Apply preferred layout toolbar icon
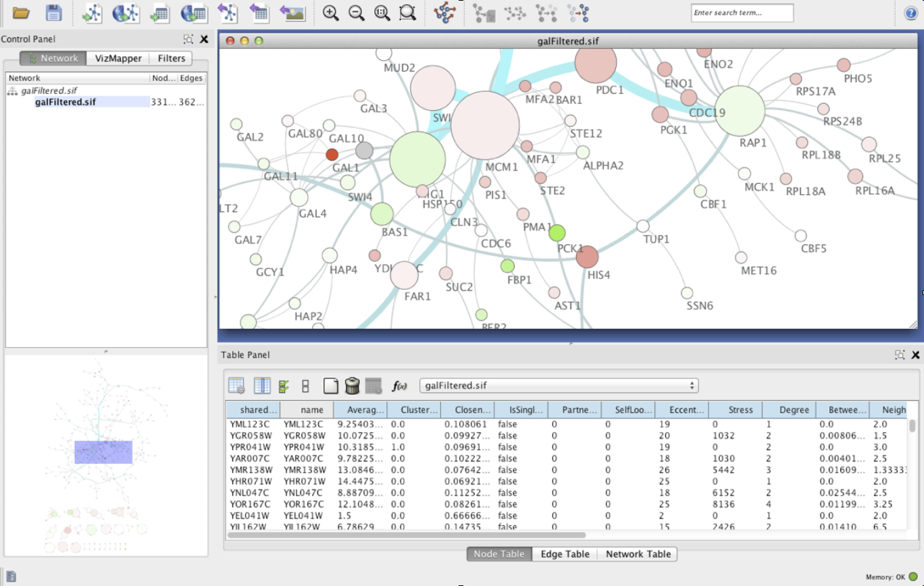Image resolution: width=924 pixels, height=586 pixels. click(444, 13)
